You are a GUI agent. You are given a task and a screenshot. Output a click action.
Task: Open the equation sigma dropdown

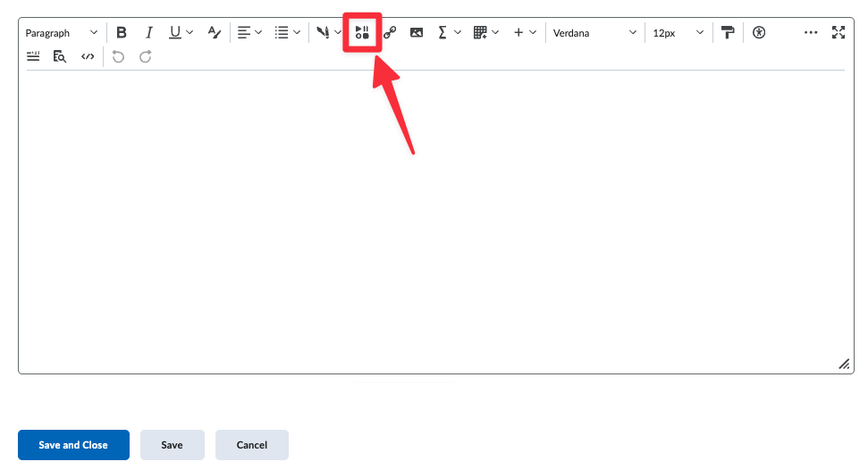coord(449,33)
